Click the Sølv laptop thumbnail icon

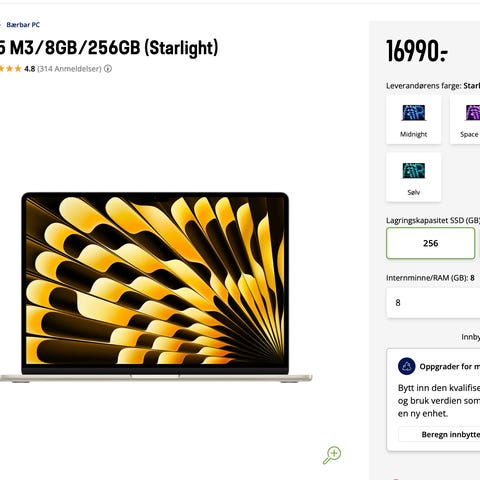[x=413, y=171]
